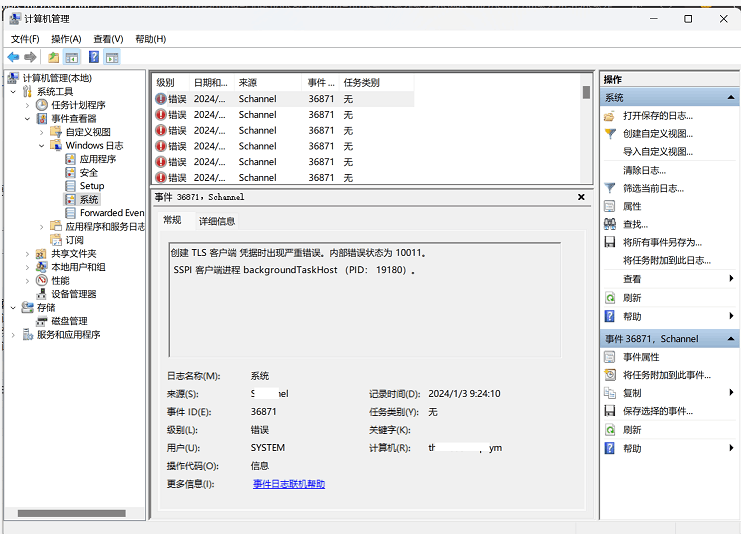Select 本地用户和组 tree node
The image size is (741, 534).
coord(78,267)
